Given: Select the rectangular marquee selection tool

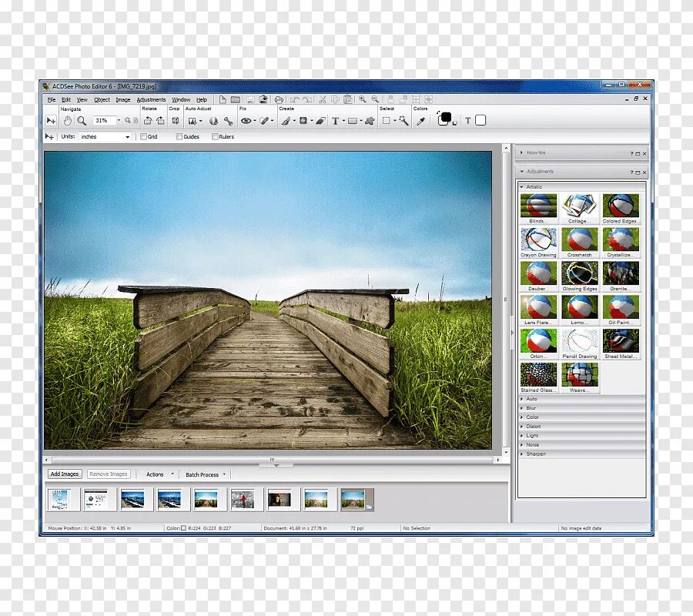Looking at the screenshot, I should (x=387, y=120).
